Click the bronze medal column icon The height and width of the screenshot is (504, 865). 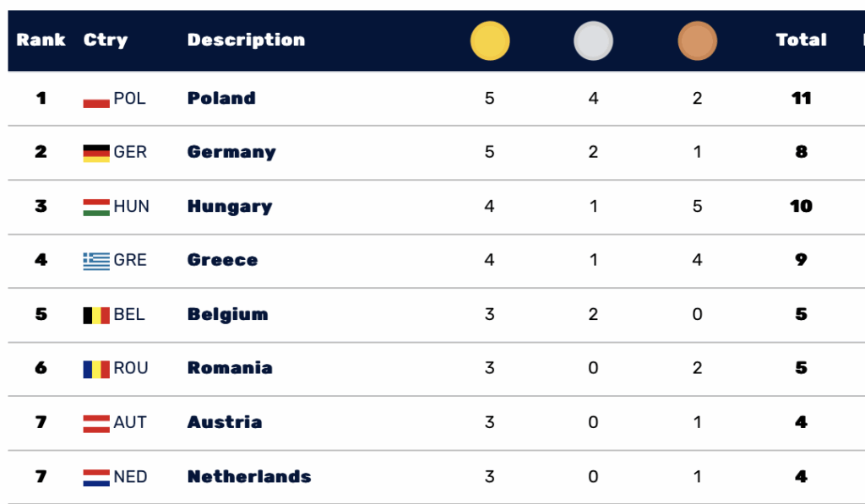[697, 41]
